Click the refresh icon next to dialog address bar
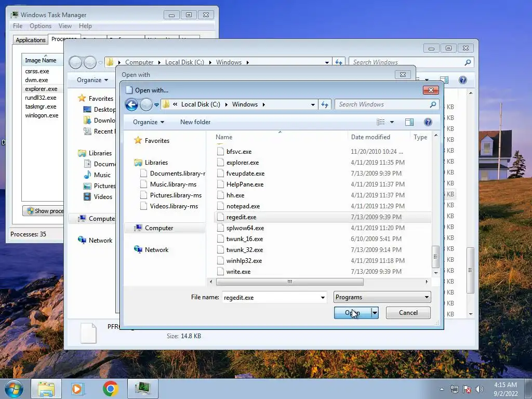 (325, 104)
